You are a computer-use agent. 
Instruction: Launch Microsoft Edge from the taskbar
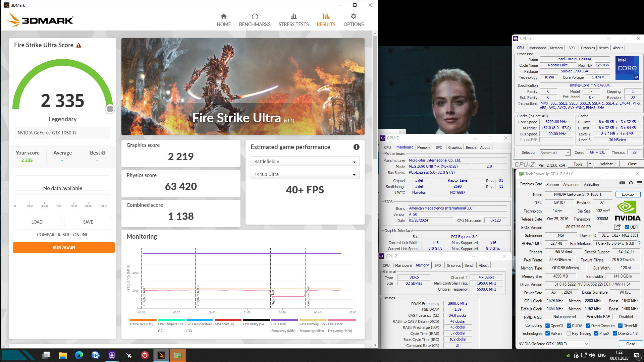(79, 355)
